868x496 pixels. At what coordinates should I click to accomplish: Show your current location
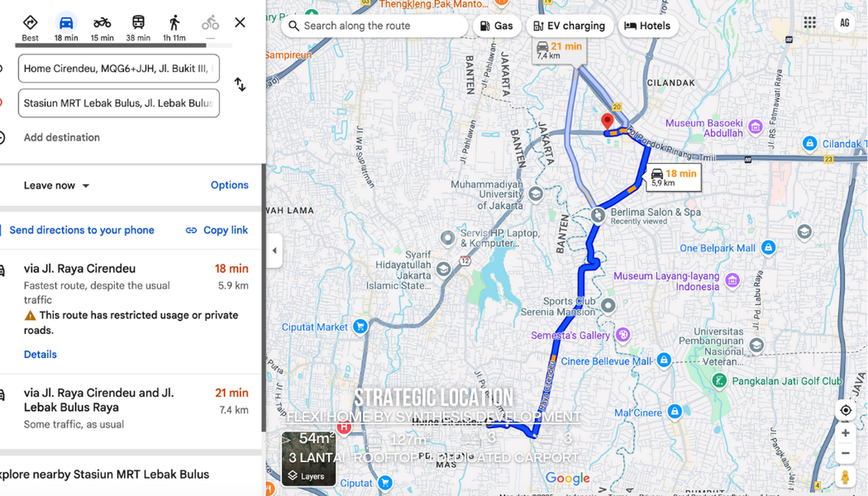tap(846, 410)
